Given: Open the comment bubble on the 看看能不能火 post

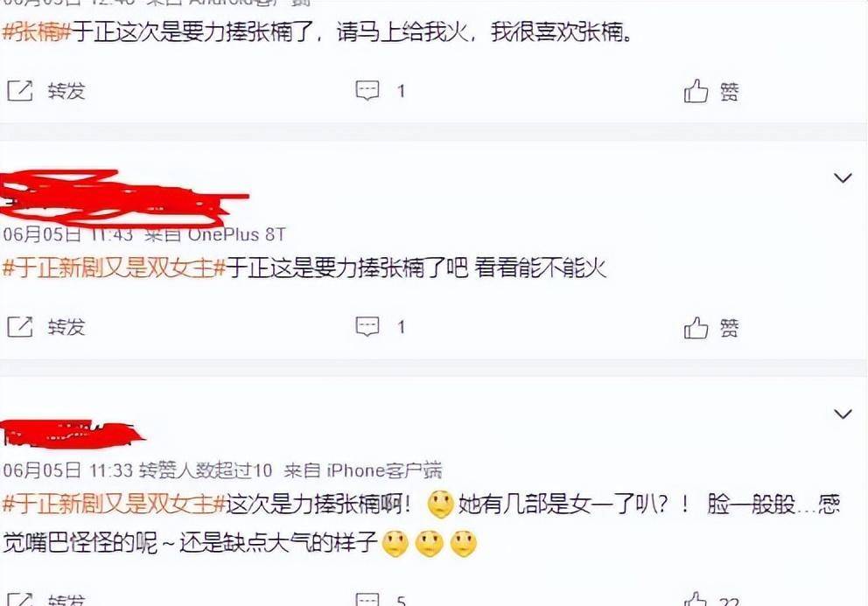Looking at the screenshot, I should [367, 327].
